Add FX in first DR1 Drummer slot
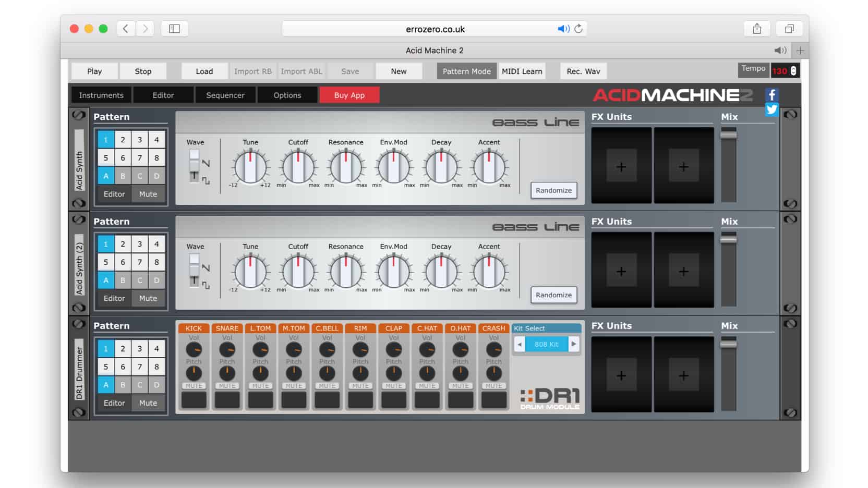Screen dimensions: 868x488 (621, 374)
